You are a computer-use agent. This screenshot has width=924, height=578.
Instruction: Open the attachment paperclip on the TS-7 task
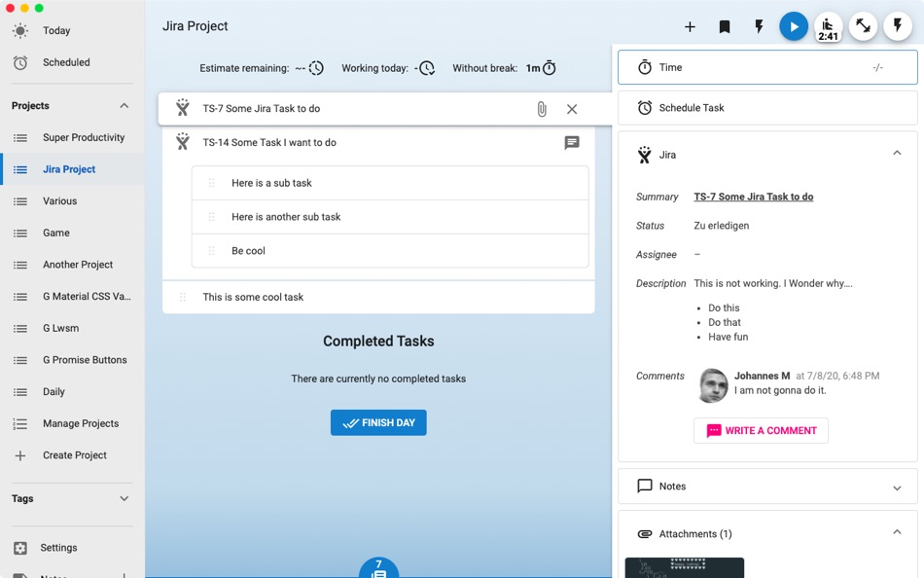pos(542,109)
